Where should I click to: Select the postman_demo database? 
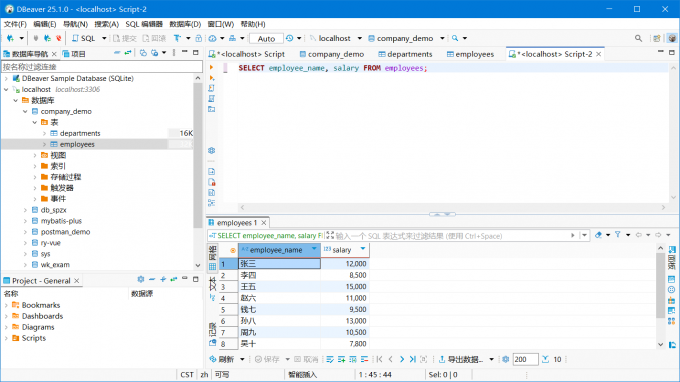pos(65,232)
